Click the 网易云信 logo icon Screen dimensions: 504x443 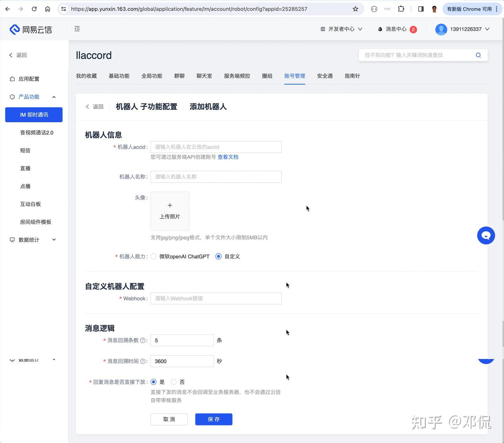[x=14, y=29]
